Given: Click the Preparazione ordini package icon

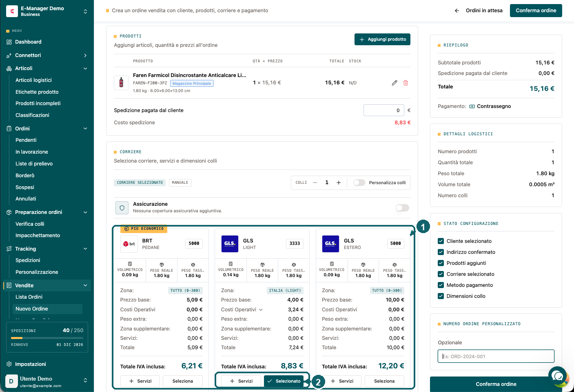Looking at the screenshot, I should coord(9,212).
